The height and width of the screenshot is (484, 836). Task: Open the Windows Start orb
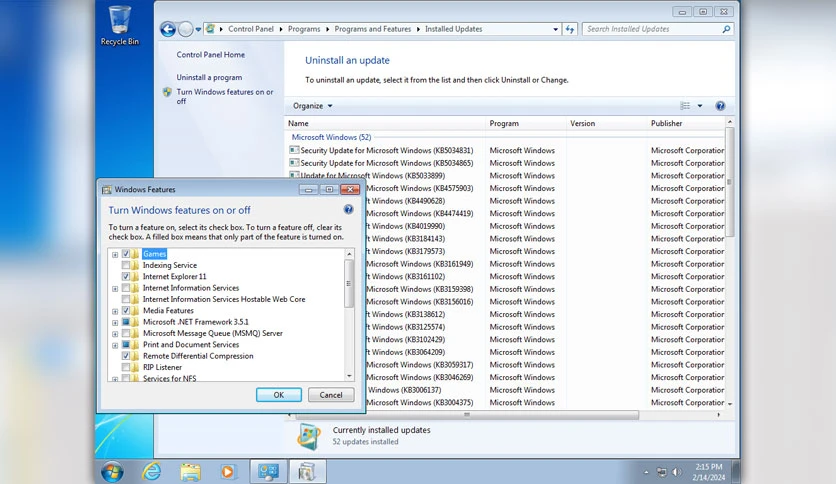(112, 472)
